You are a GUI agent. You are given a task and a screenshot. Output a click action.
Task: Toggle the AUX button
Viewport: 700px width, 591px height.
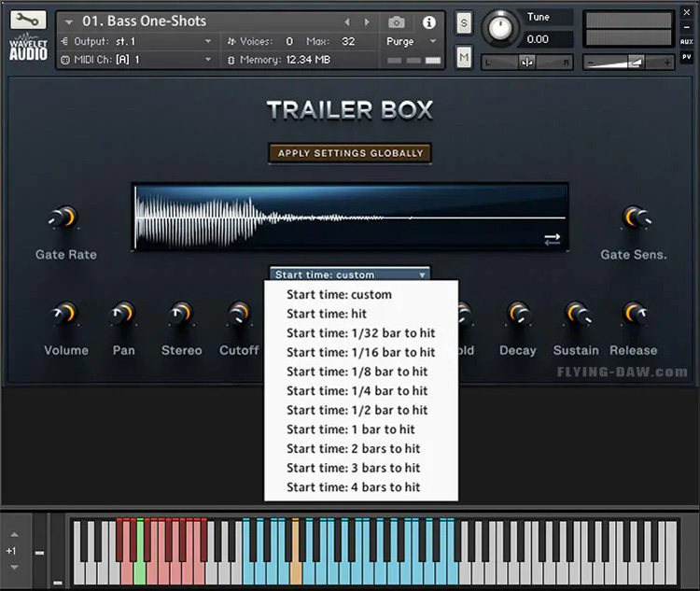click(687, 41)
